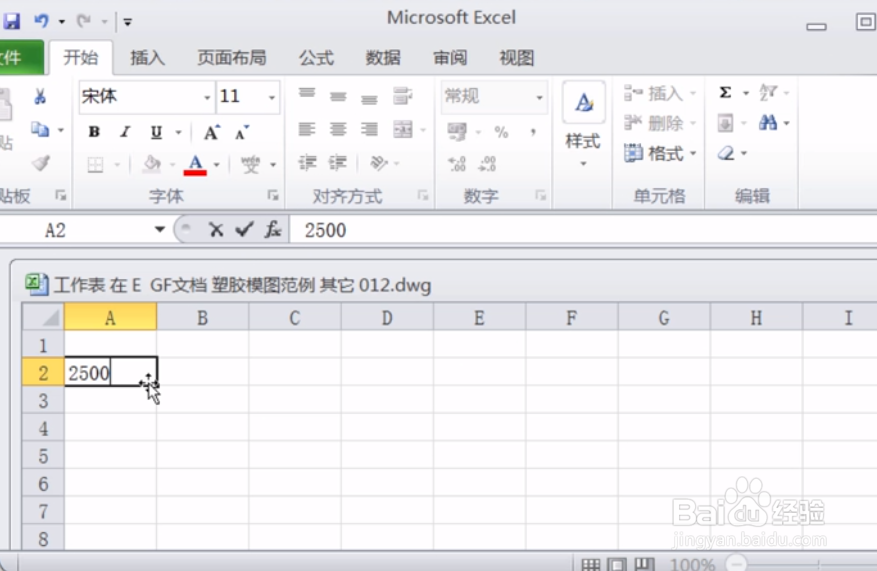This screenshot has height=571, width=877.
Task: Apply red Font Color button
Action: pyautogui.click(x=195, y=165)
